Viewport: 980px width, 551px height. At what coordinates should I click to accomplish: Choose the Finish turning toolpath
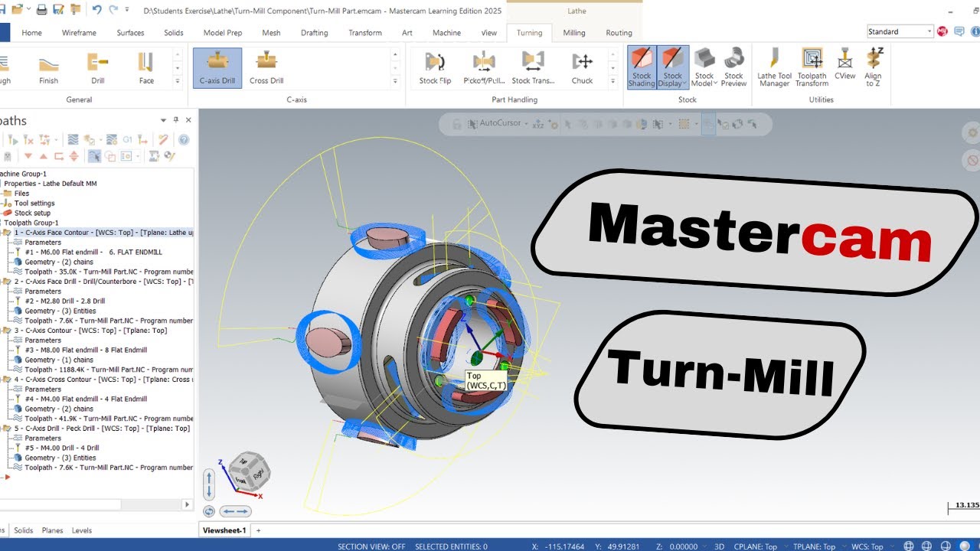pos(48,67)
